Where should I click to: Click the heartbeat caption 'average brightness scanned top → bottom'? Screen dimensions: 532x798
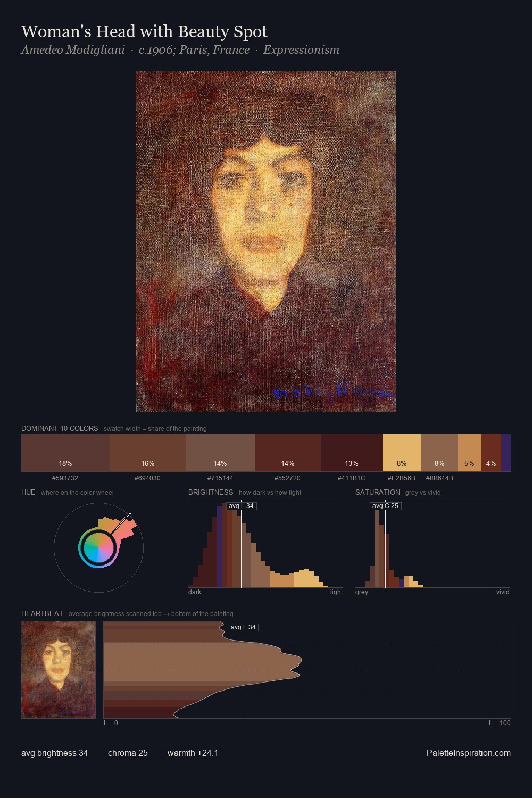(x=151, y=614)
